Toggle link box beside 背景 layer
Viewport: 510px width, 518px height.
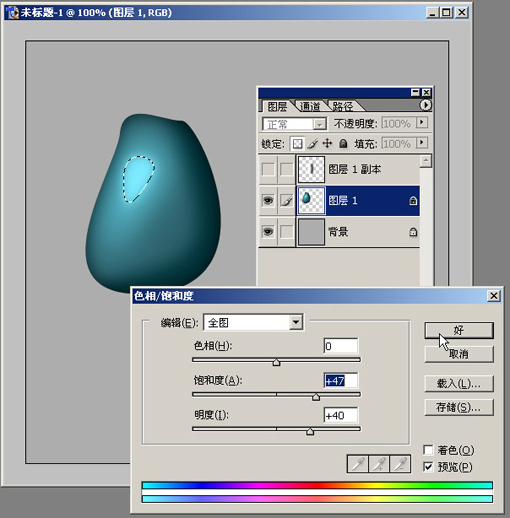[286, 232]
